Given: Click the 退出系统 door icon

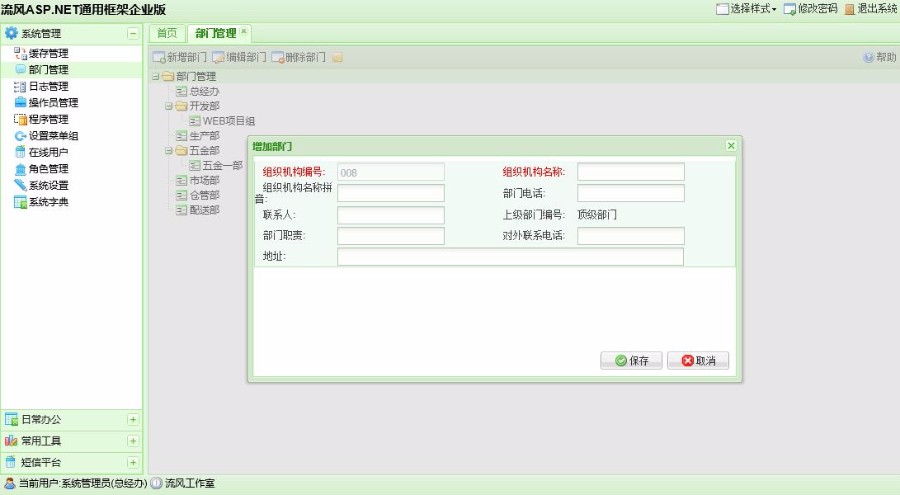Looking at the screenshot, I should 849,9.
